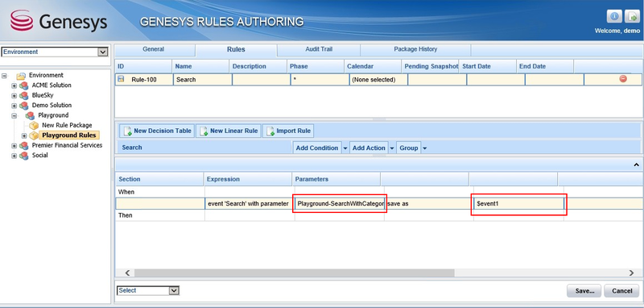Expand the BlueSky tree node
The image size is (644, 308).
coord(14,96)
